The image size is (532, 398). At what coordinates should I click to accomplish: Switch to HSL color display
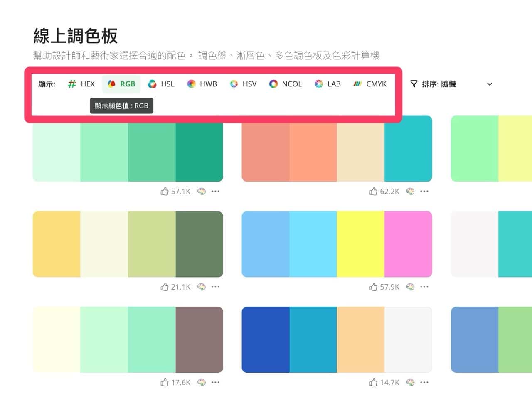(152, 84)
